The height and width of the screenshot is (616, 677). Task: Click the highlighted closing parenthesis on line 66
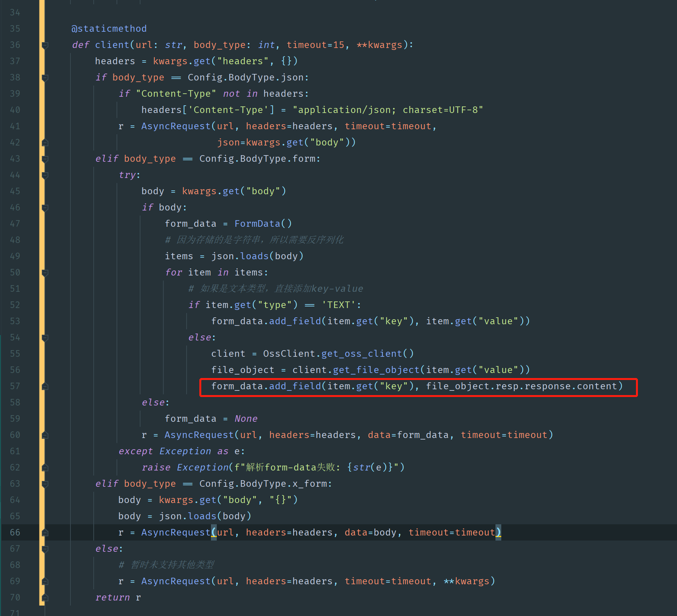pos(498,532)
